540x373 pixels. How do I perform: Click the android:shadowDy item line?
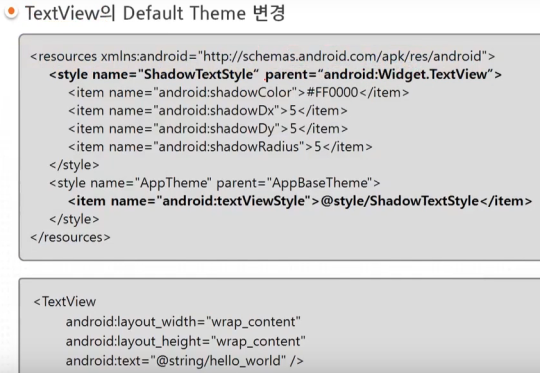tap(208, 129)
